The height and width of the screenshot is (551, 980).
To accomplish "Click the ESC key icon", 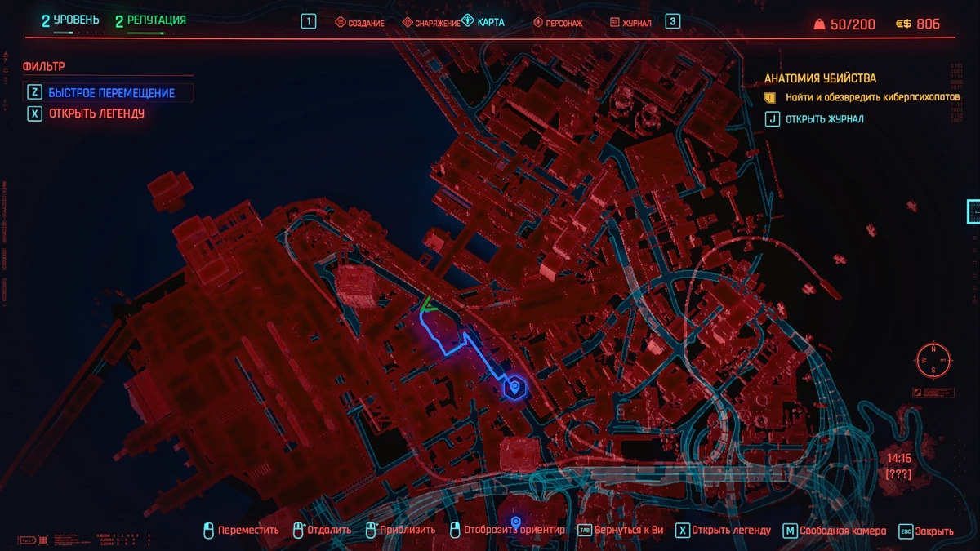I will [x=906, y=531].
